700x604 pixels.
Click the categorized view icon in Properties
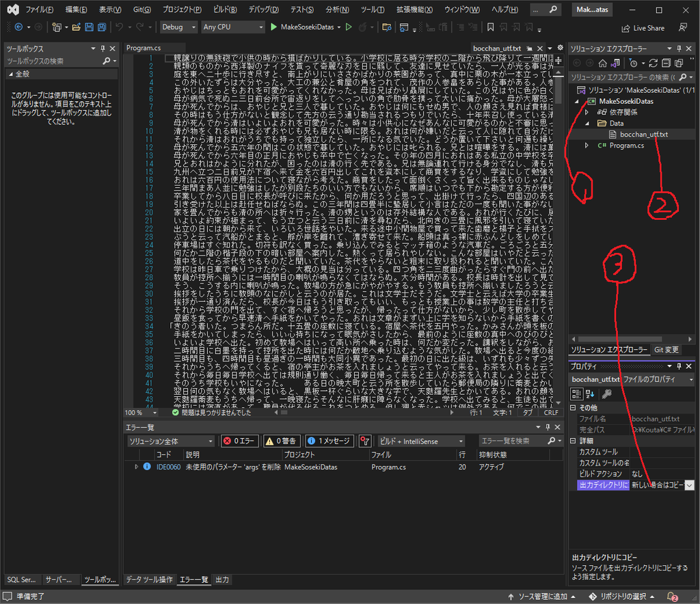point(578,394)
